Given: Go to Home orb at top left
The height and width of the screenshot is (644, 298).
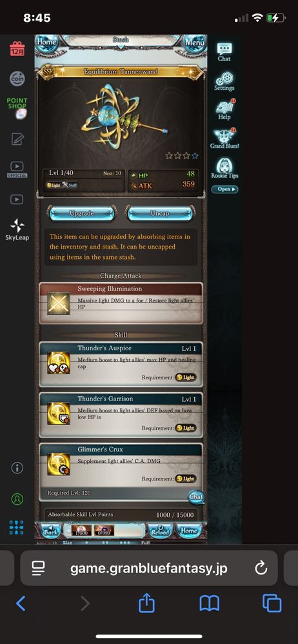Looking at the screenshot, I should pos(46,43).
